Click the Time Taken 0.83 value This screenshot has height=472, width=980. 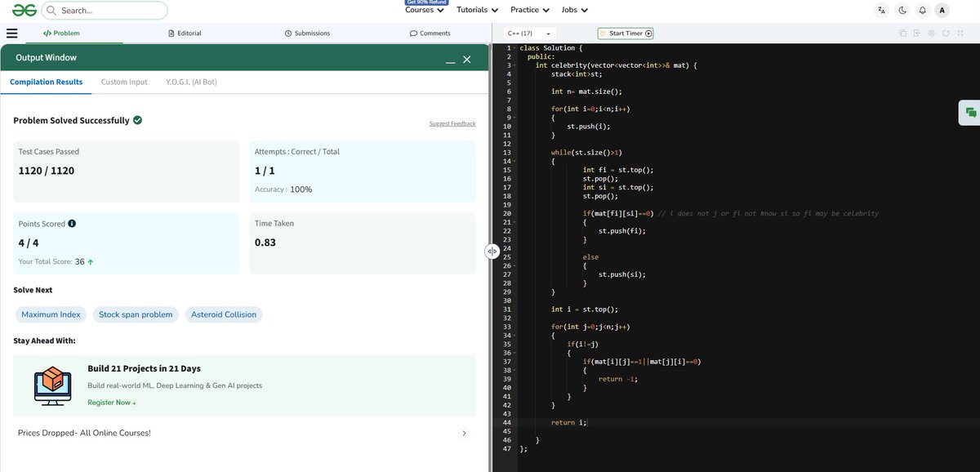coord(265,243)
